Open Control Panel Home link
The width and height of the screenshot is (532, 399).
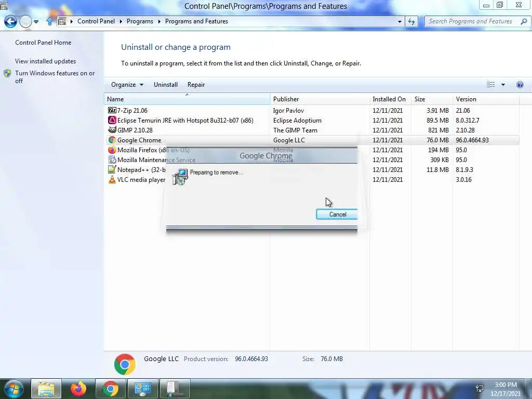[x=43, y=43]
